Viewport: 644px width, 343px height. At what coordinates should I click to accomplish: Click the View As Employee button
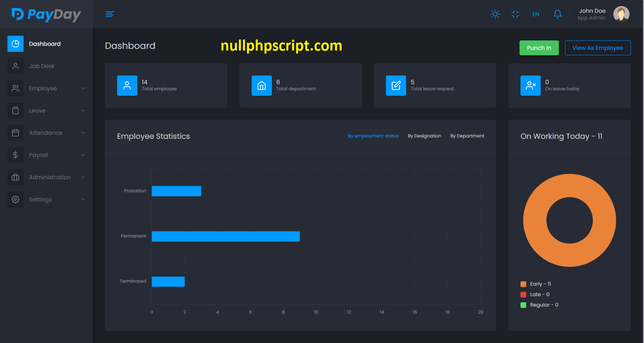pyautogui.click(x=598, y=48)
